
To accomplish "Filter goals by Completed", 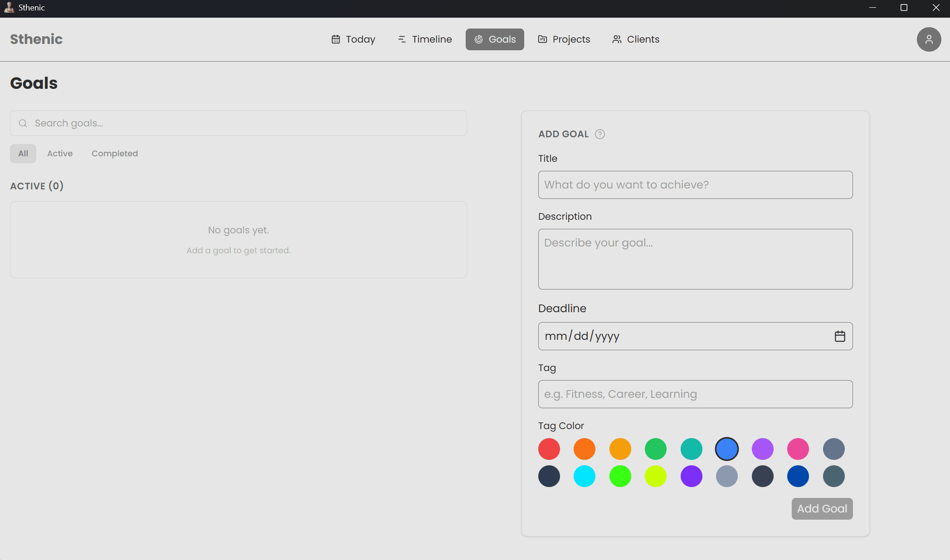I will click(x=115, y=154).
